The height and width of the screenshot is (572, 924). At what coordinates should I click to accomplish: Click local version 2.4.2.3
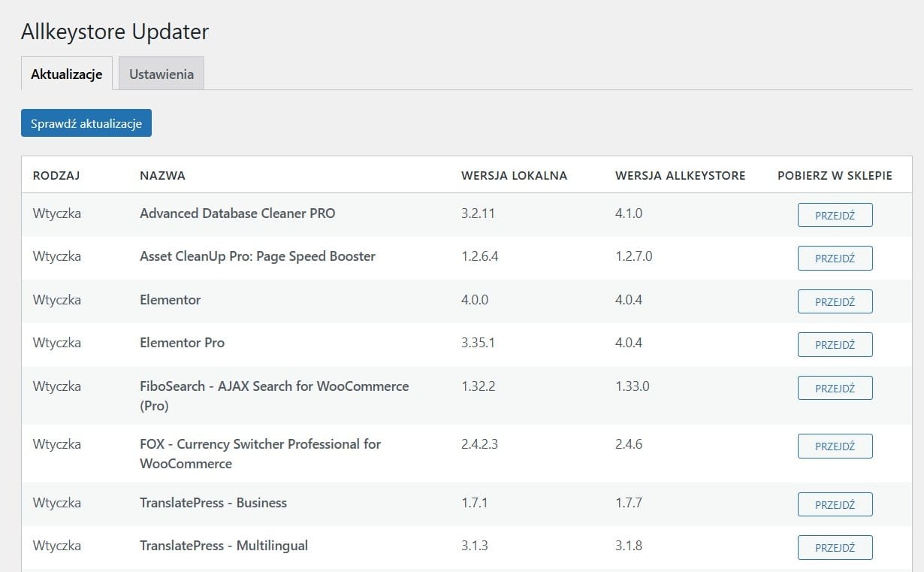tap(479, 444)
